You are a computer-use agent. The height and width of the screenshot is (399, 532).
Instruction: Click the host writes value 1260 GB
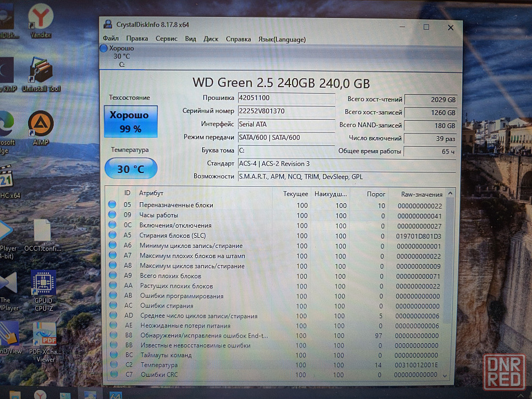click(430, 113)
